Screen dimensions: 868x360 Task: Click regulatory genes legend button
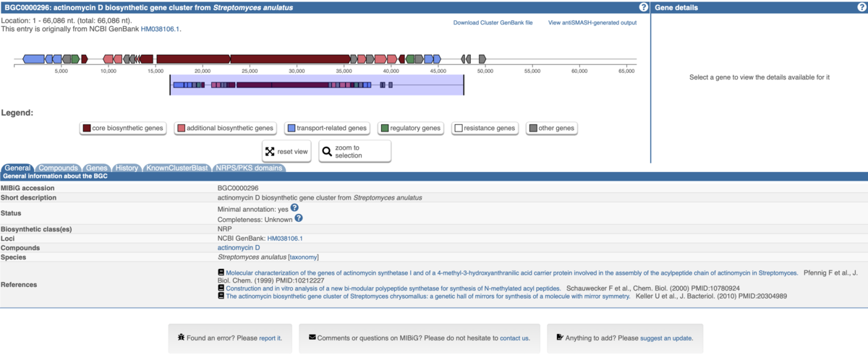[412, 129]
